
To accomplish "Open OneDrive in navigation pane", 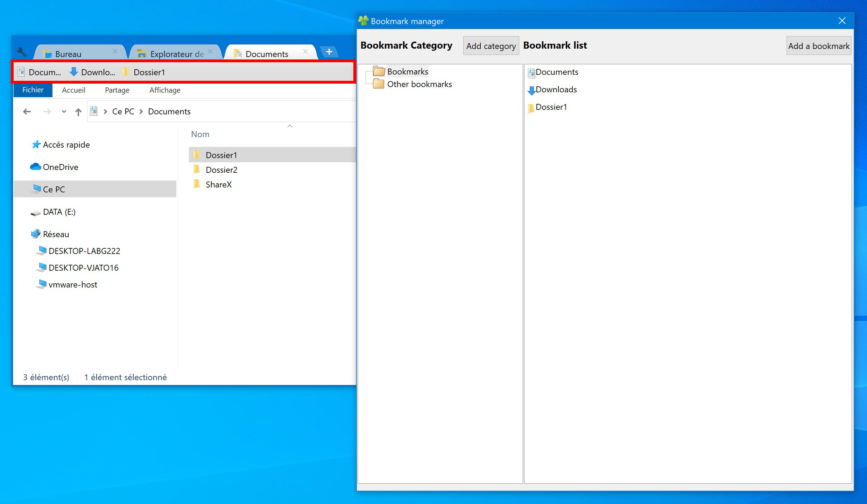I will click(61, 167).
